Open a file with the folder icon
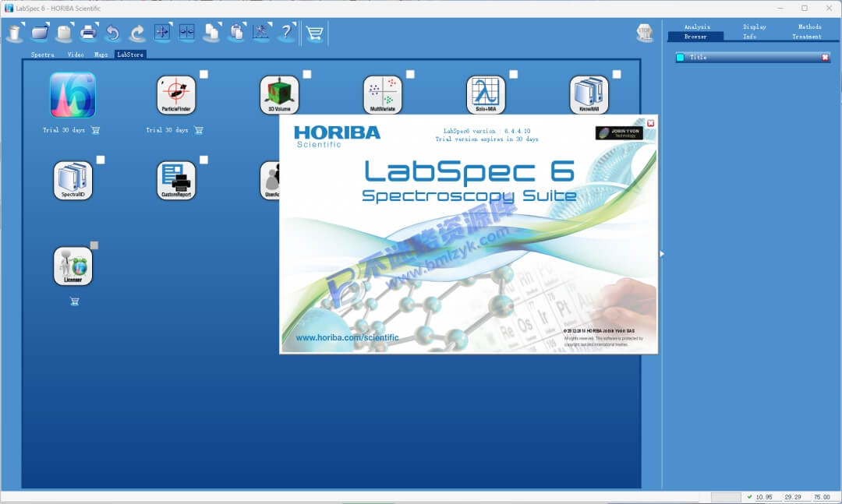Image resolution: width=842 pixels, height=504 pixels. (41, 33)
